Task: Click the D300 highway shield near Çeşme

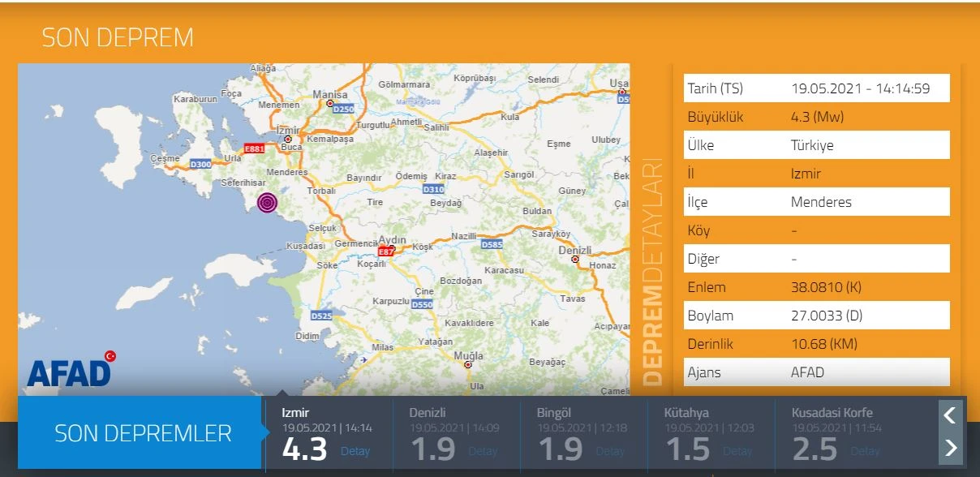Action: [200, 165]
